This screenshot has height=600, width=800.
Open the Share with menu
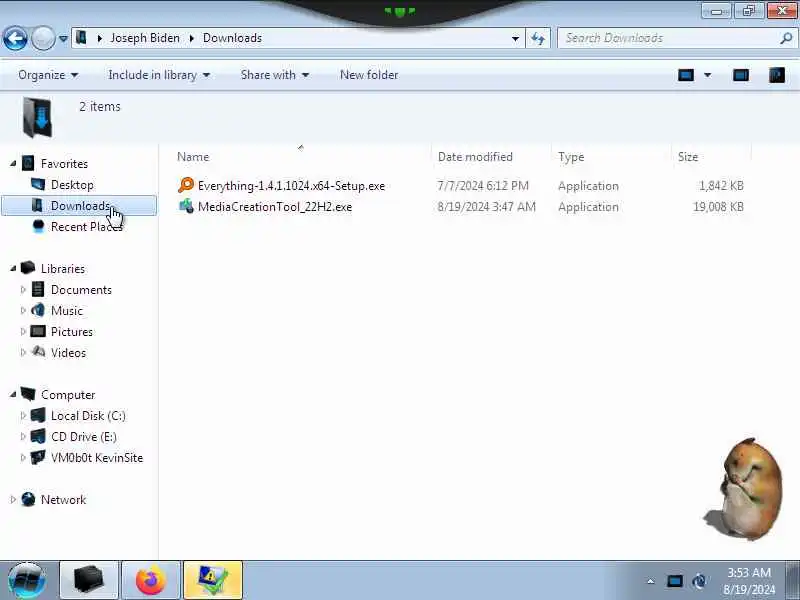pyautogui.click(x=274, y=75)
